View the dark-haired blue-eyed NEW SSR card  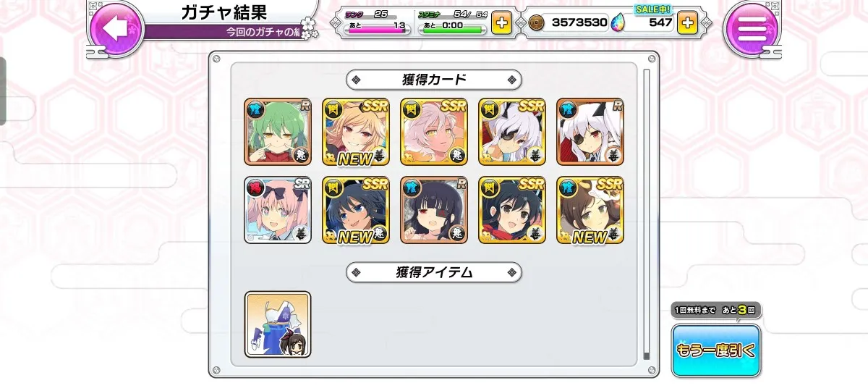(356, 210)
